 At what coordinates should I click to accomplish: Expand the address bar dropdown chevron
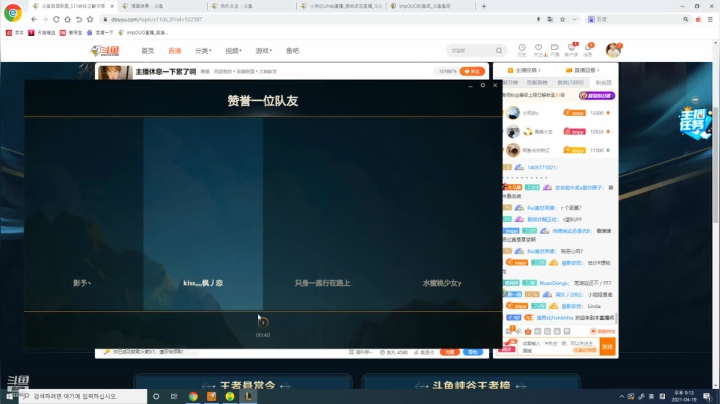[574, 19]
